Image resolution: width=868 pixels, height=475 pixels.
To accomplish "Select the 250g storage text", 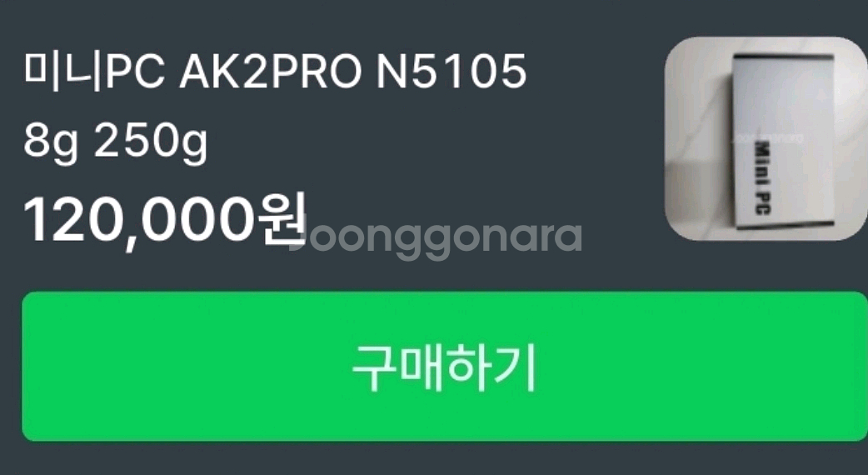I will [x=151, y=142].
